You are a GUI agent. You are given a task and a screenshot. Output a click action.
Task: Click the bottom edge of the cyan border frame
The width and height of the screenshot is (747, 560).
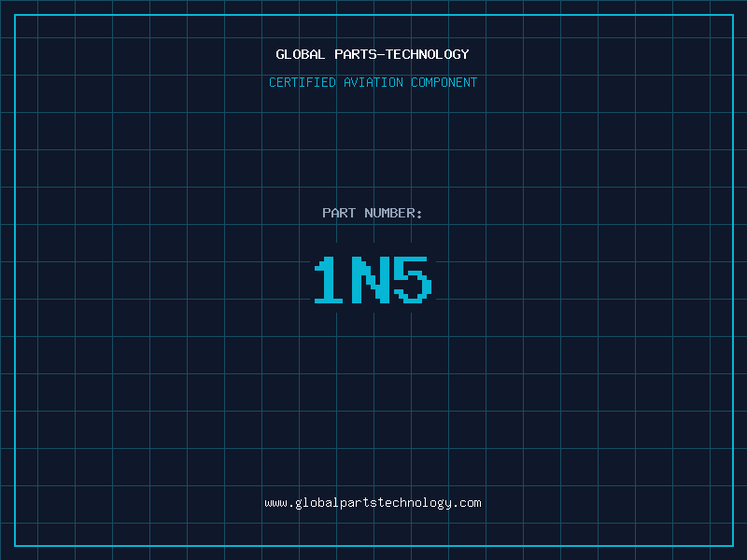tap(373, 545)
